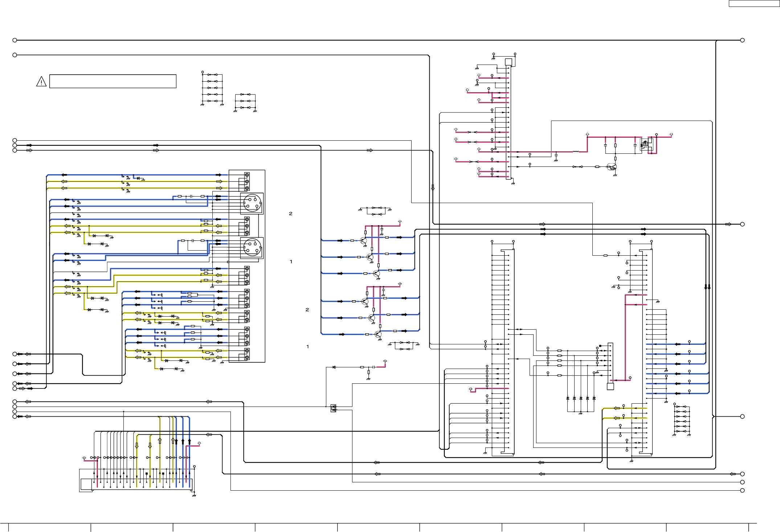Select the empty square inside the bottom connector block
The height and width of the screenshot is (532, 780).
pyautogui.click(x=86, y=484)
